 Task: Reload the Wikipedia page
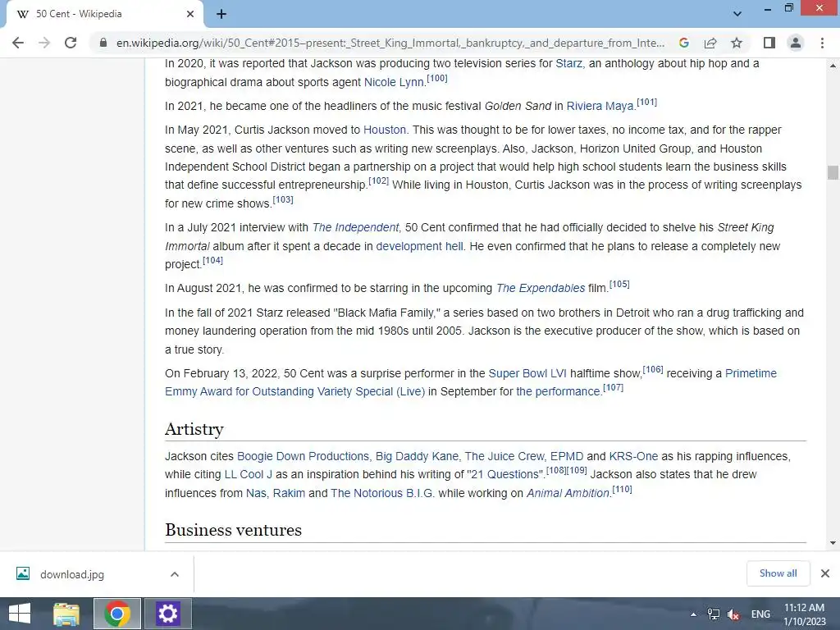tap(71, 43)
